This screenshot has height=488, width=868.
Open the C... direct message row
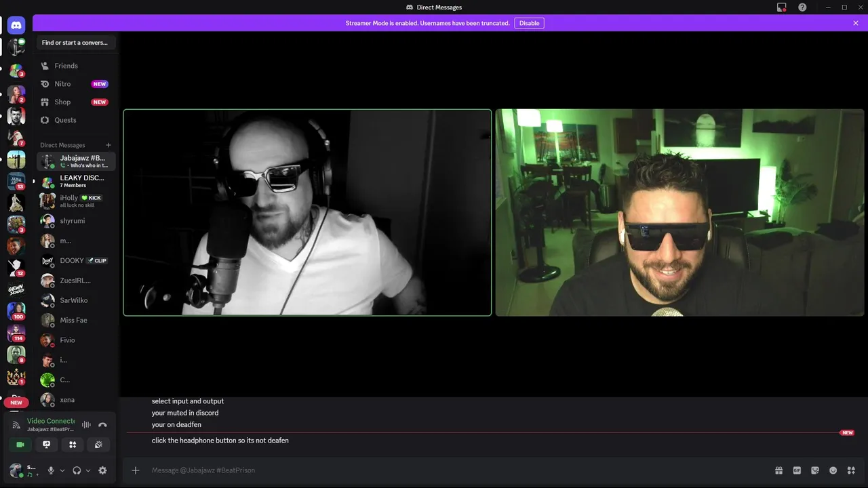[x=76, y=380]
